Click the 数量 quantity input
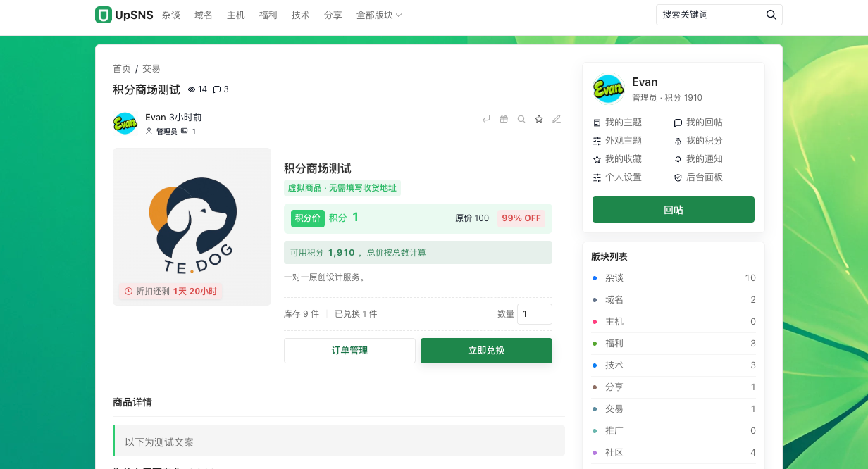 tap(535, 314)
